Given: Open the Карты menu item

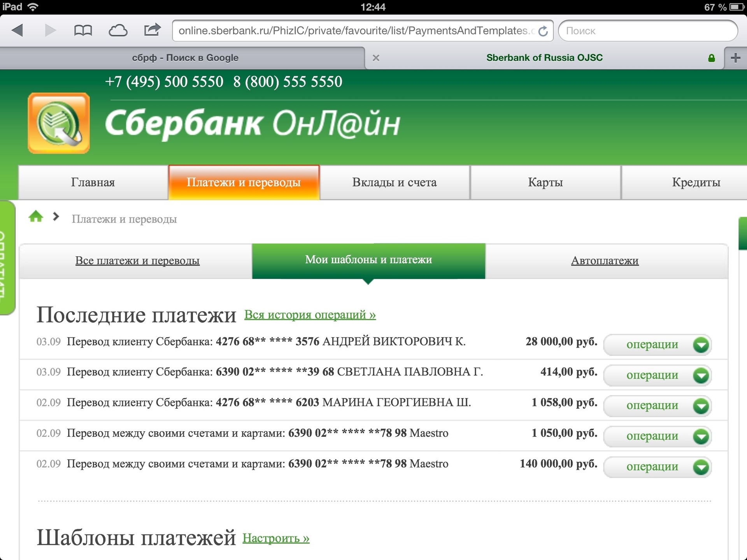Looking at the screenshot, I should coord(545,182).
